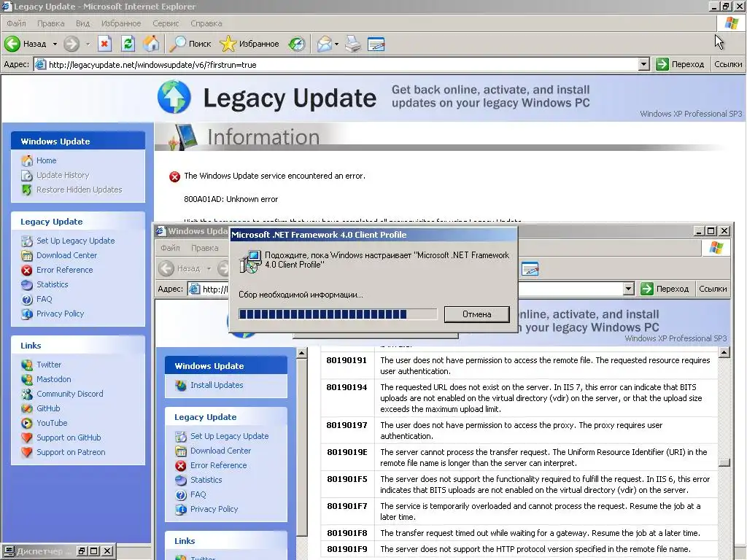
Task: Click scroll up arrow of error table scrollbar
Action: point(724,352)
